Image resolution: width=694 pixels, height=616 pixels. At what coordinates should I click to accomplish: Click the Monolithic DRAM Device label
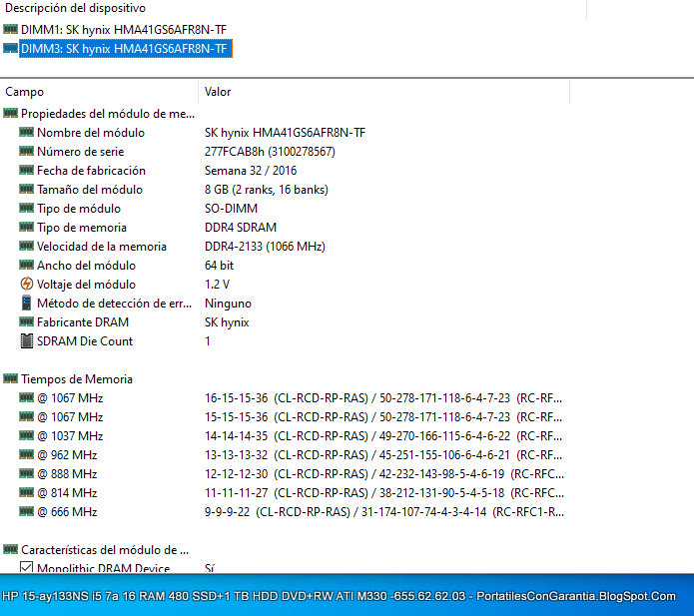104,567
